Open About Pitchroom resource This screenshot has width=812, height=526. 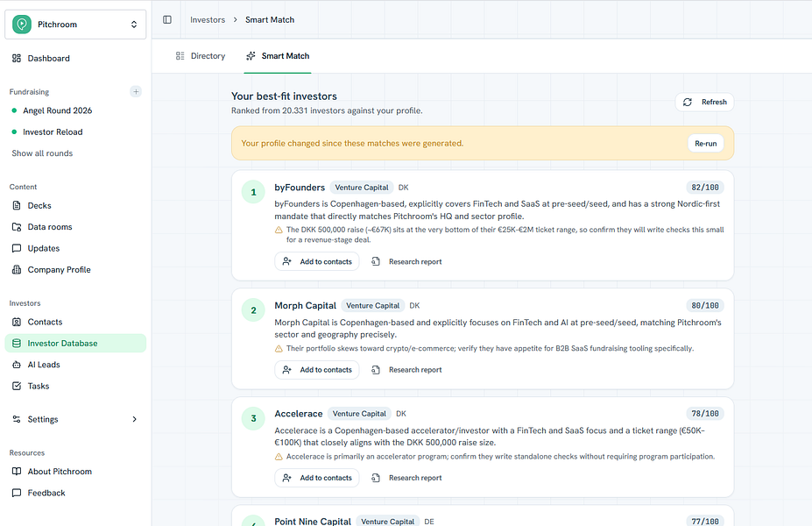[75, 472]
